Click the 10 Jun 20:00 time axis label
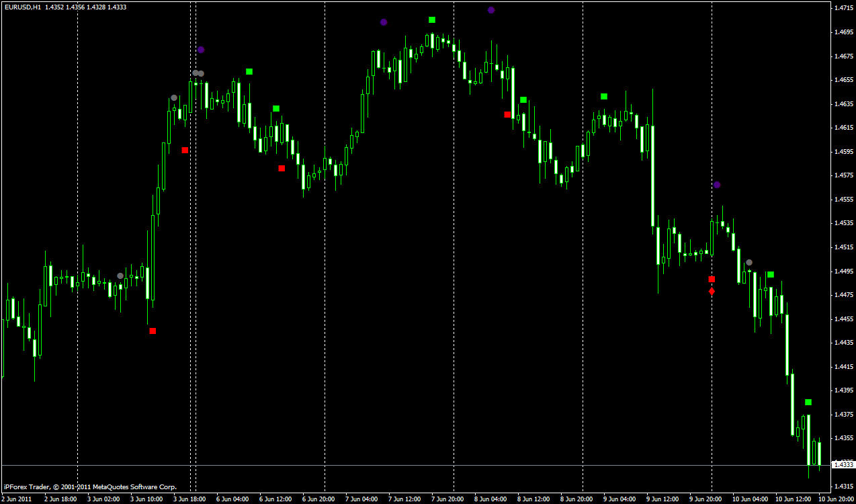 point(836,499)
